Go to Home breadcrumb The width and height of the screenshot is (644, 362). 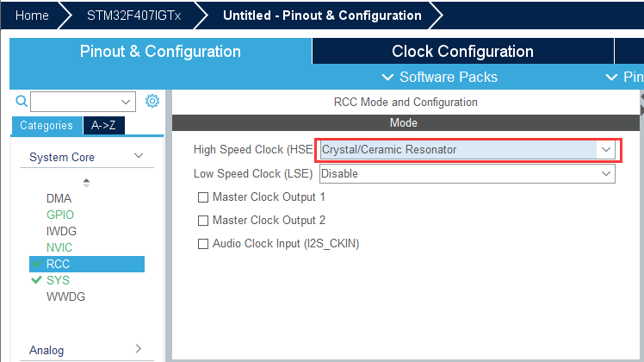(32, 16)
